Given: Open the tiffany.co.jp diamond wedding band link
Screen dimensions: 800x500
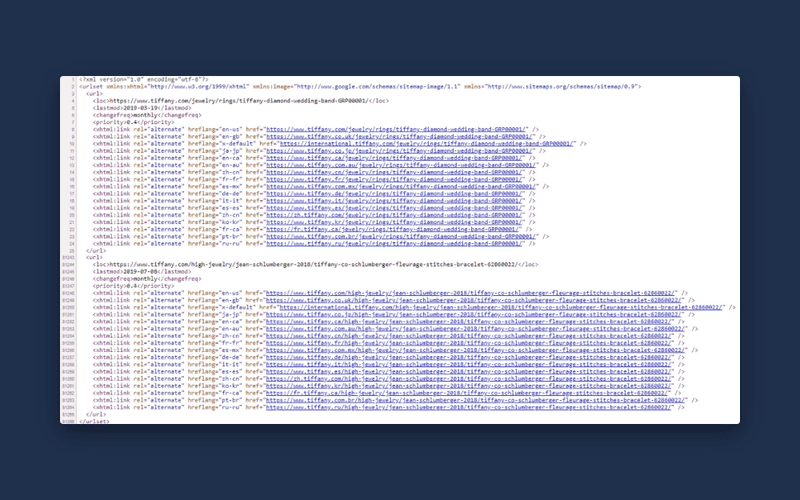Looking at the screenshot, I should point(401,151).
